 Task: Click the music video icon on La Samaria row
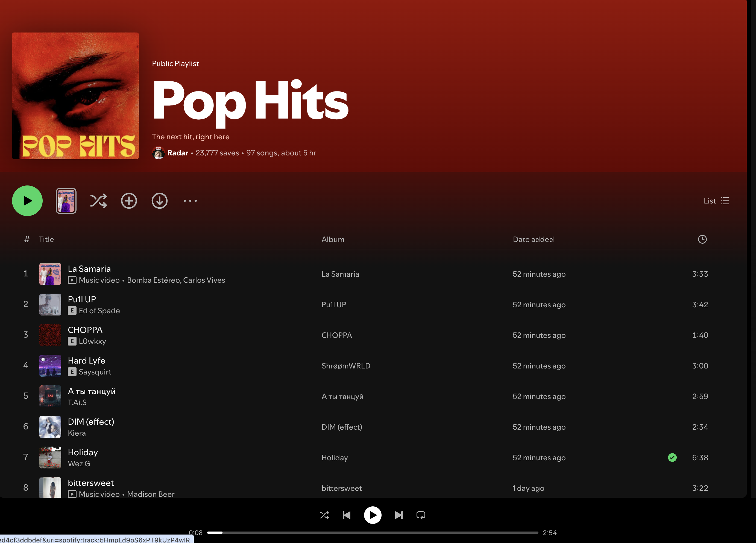[x=72, y=280]
